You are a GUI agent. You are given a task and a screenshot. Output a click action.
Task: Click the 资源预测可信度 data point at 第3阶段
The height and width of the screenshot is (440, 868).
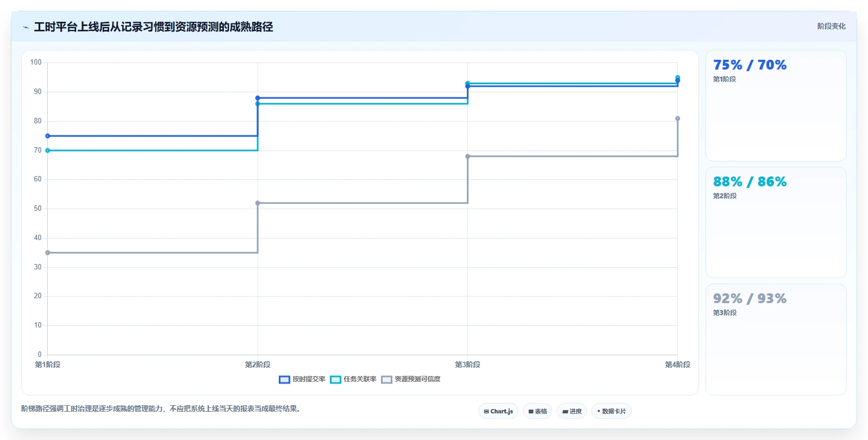(x=467, y=156)
